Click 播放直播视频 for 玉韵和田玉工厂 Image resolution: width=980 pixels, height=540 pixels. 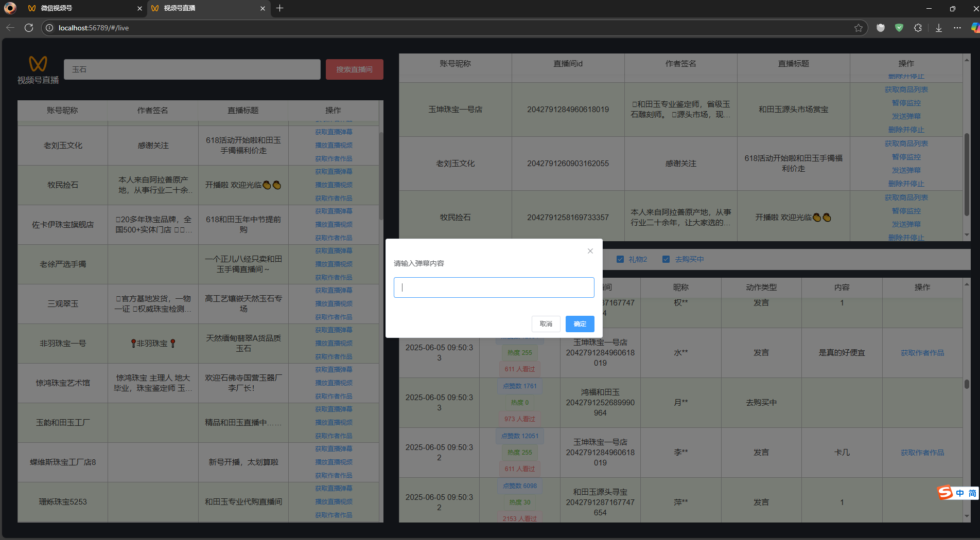click(334, 423)
